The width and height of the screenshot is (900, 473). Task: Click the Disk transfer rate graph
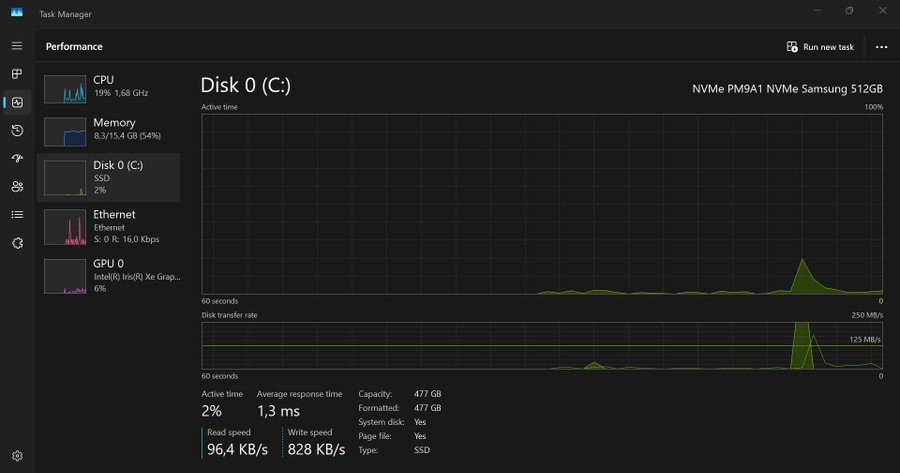tap(542, 345)
